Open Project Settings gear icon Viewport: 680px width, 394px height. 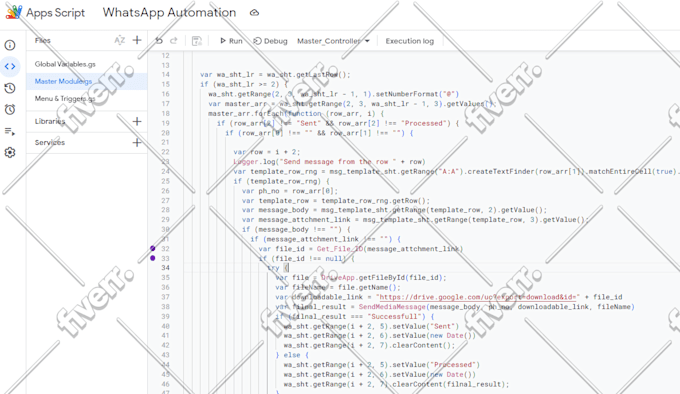pyautogui.click(x=10, y=153)
